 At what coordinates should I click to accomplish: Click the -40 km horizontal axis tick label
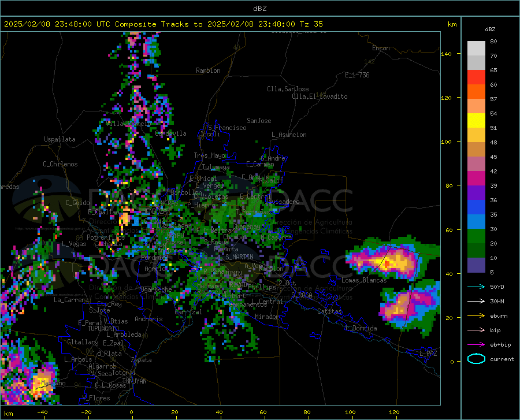tap(42, 412)
